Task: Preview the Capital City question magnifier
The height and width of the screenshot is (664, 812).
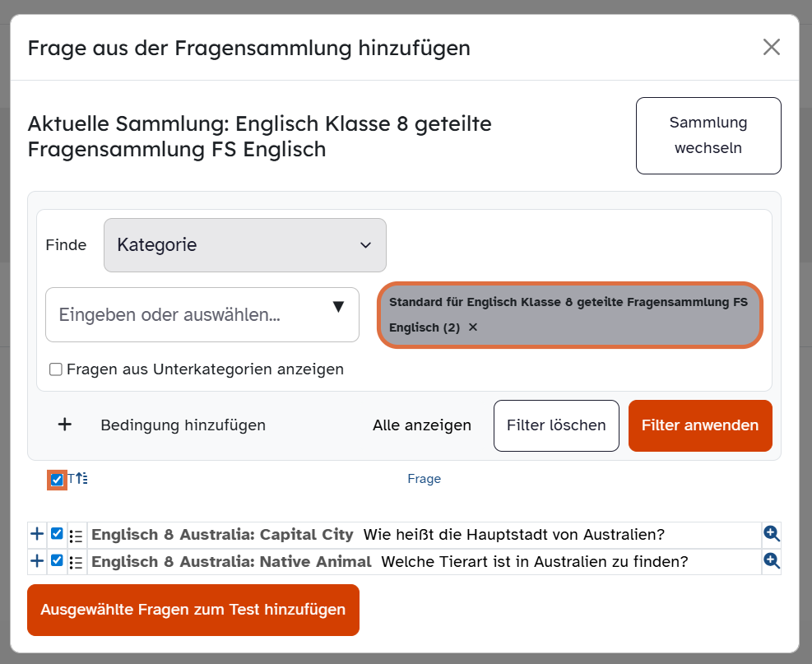Action: [771, 534]
